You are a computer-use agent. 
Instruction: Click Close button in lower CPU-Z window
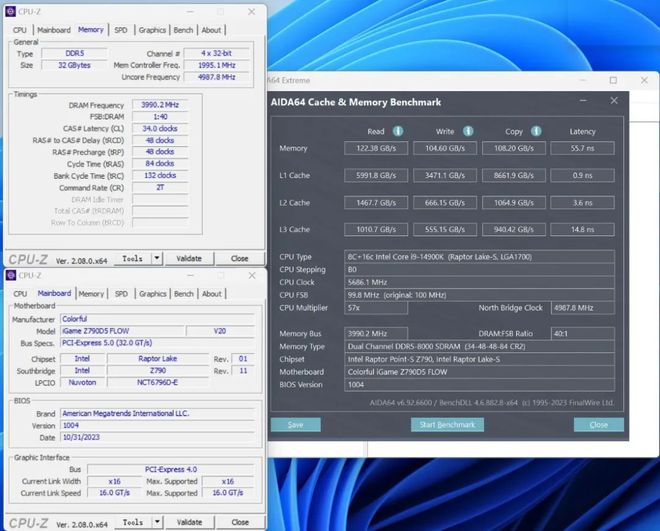(x=240, y=522)
